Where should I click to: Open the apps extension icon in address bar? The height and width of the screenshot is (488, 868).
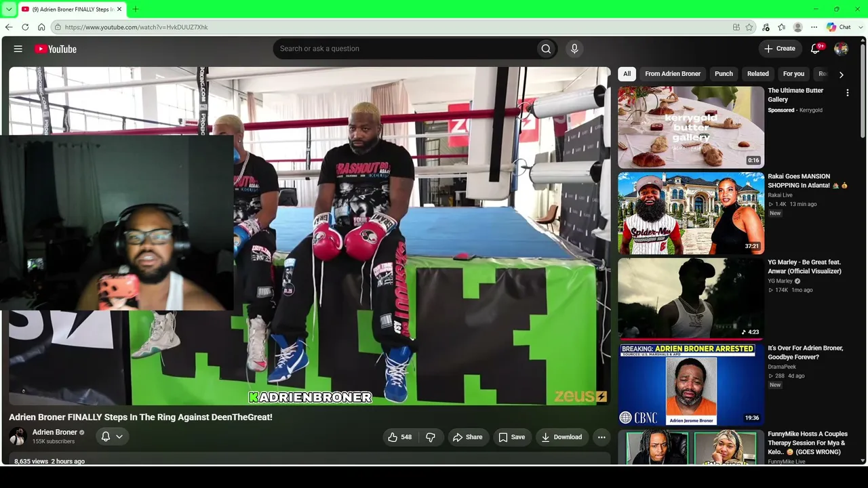click(736, 27)
